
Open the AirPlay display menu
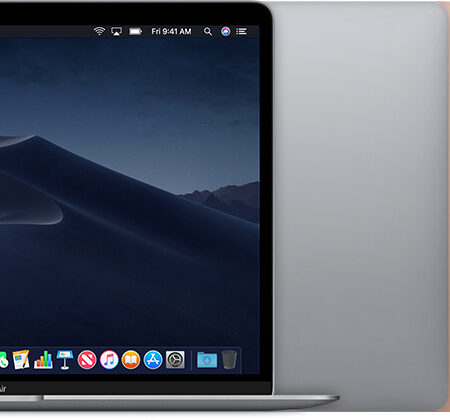[x=116, y=32]
